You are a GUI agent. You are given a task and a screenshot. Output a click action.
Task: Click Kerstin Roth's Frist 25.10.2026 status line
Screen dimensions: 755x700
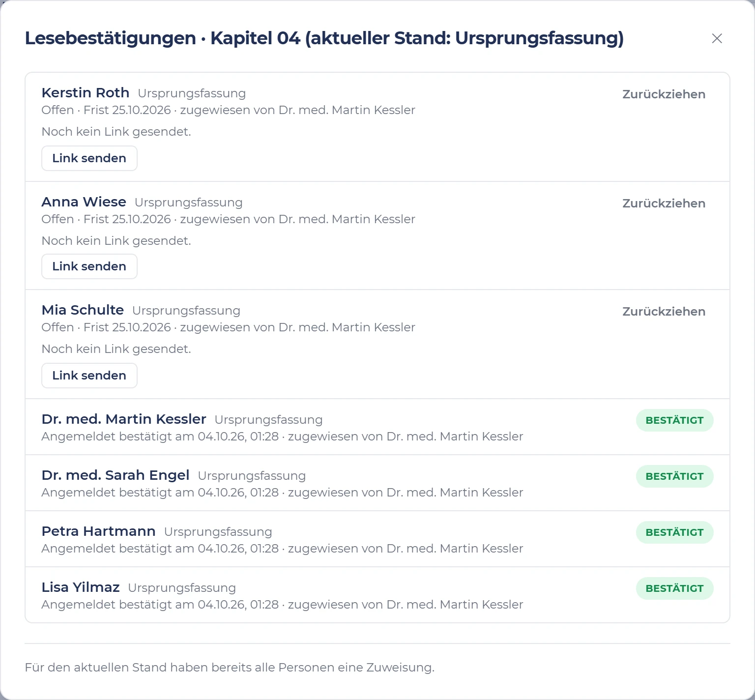coord(229,110)
